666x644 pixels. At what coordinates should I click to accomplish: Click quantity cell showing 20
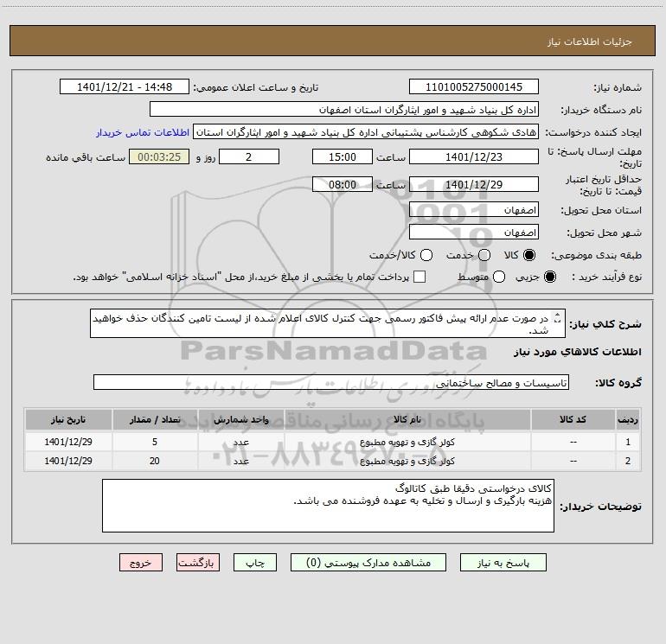pos(155,461)
